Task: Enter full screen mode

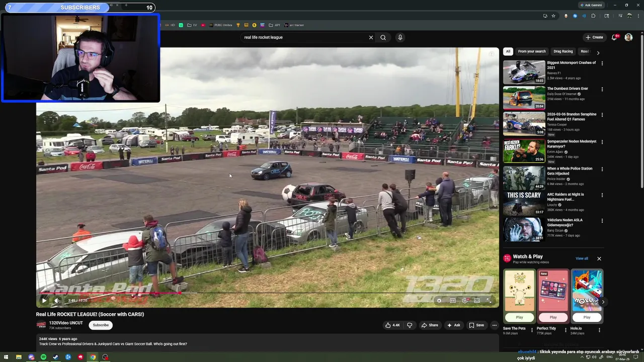Action: click(489, 301)
